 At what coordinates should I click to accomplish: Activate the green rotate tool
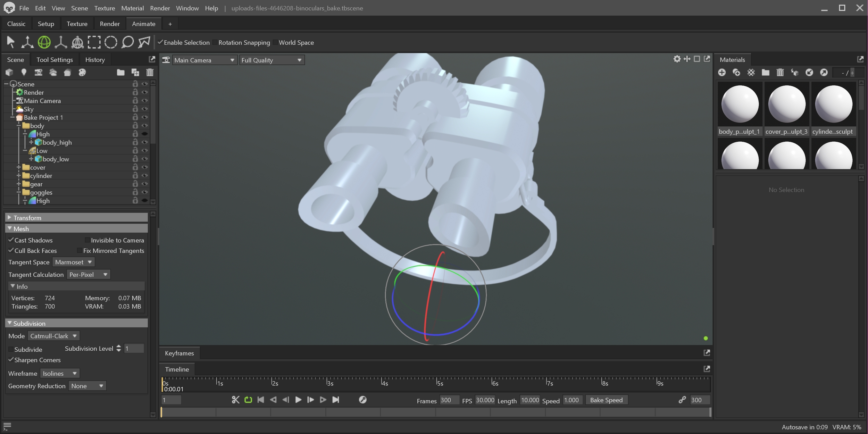tap(44, 42)
